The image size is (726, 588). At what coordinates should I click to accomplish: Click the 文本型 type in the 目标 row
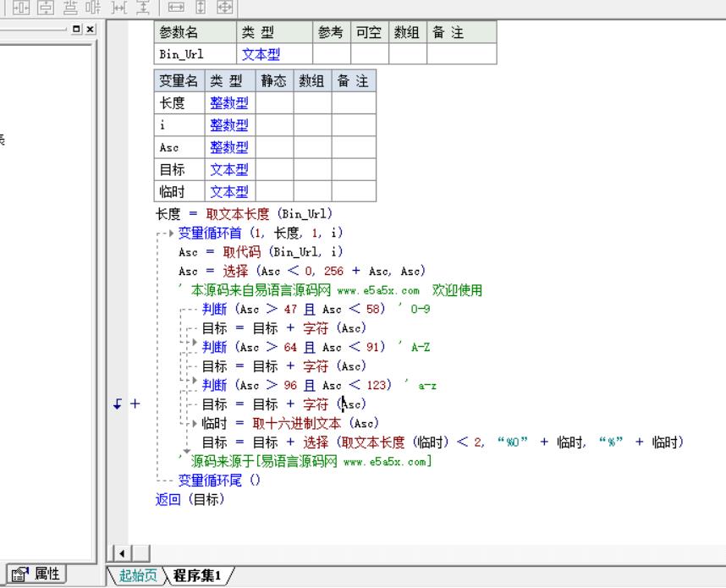click(229, 169)
